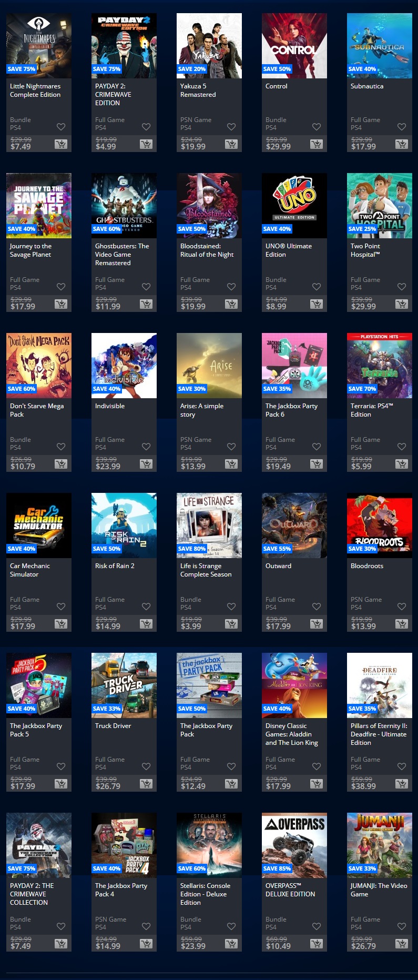Add Yakuza 5 Remastered to cart
Viewport: 418px width, 980px height.
coord(231,144)
